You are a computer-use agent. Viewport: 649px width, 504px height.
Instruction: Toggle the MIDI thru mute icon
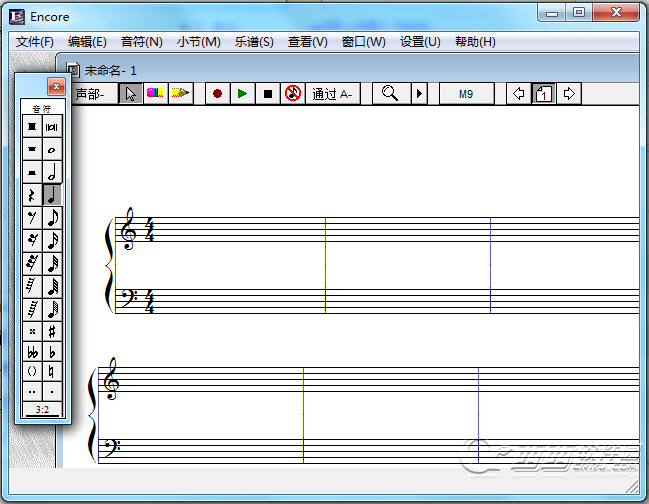(x=292, y=94)
